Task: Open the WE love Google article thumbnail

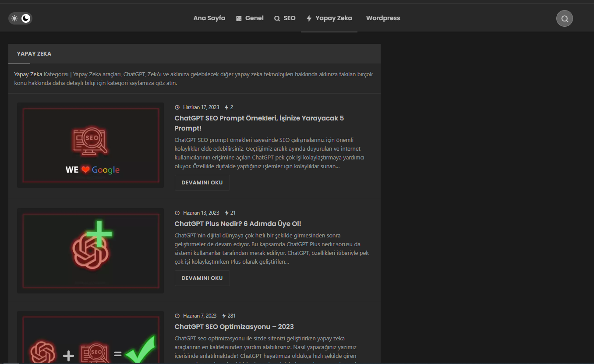Action: 90,145
